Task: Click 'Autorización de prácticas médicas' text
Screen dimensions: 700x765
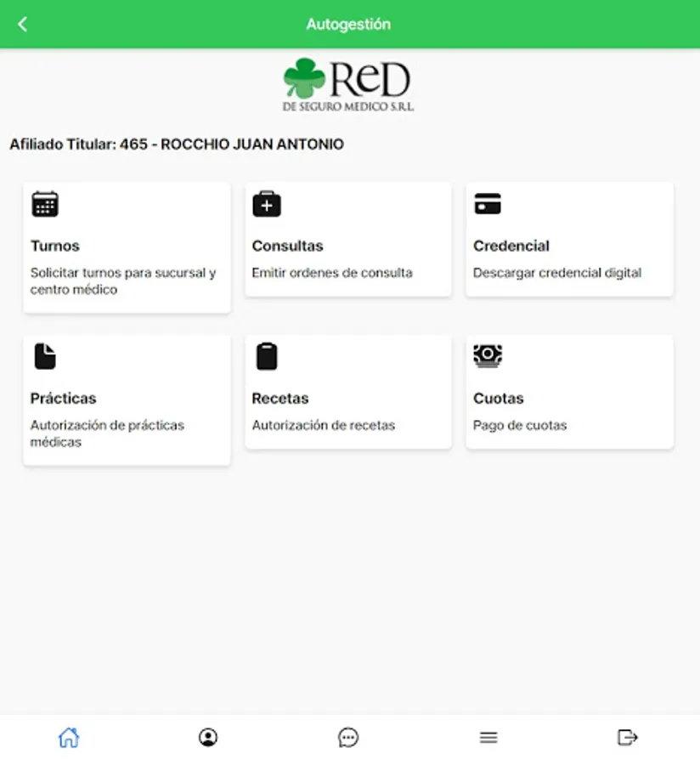Action: [x=107, y=433]
